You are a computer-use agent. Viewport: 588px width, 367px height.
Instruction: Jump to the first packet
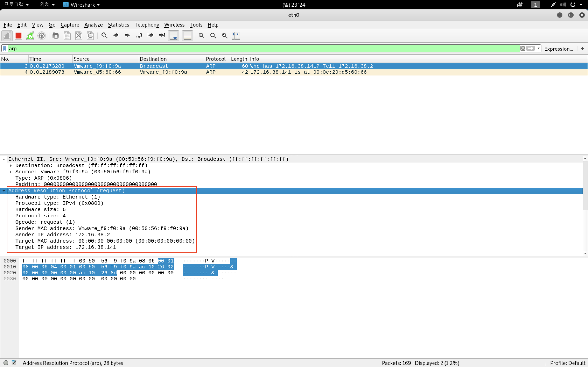point(150,36)
